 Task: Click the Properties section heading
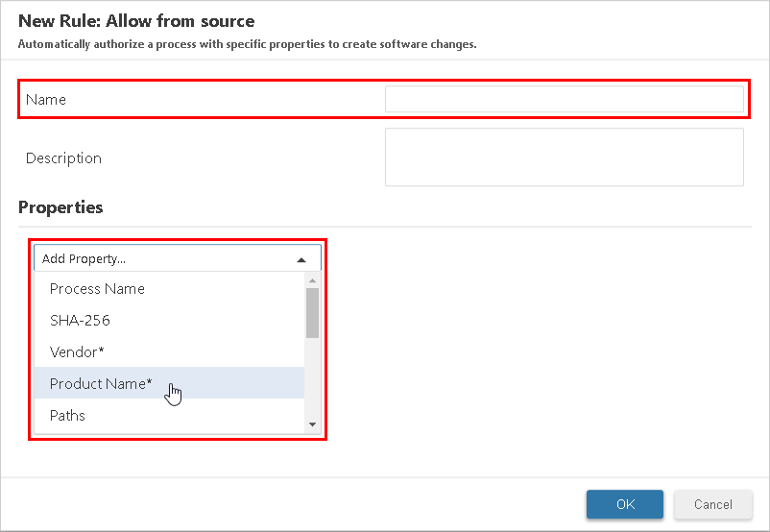pyautogui.click(x=60, y=207)
